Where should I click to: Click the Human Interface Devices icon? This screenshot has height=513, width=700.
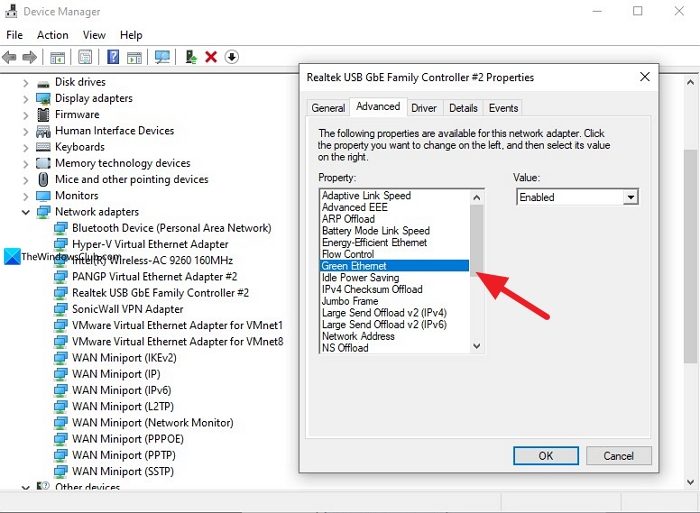pyautogui.click(x=43, y=131)
